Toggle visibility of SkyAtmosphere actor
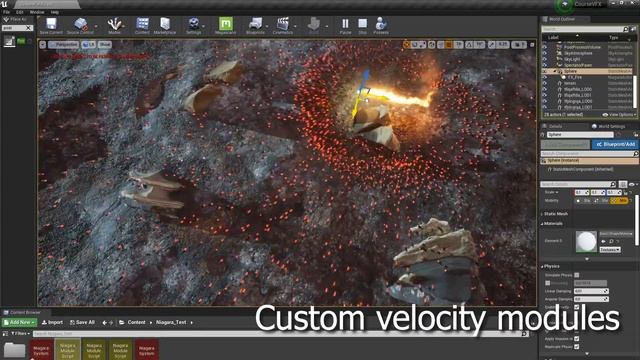 coord(544,53)
